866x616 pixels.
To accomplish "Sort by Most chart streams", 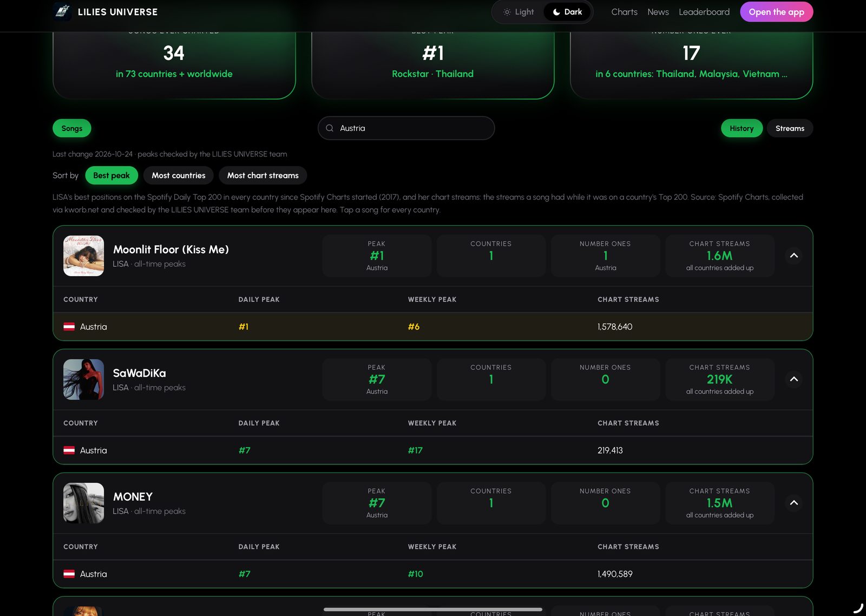I will tap(263, 175).
